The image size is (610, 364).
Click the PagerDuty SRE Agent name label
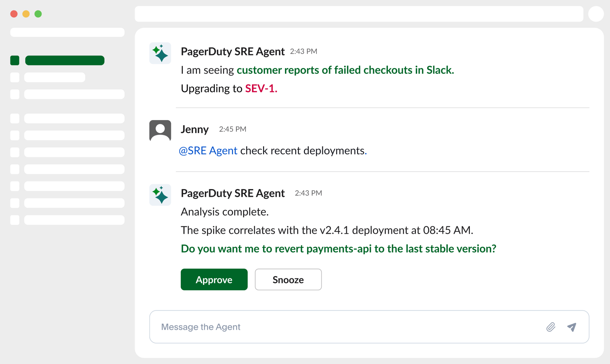233,51
